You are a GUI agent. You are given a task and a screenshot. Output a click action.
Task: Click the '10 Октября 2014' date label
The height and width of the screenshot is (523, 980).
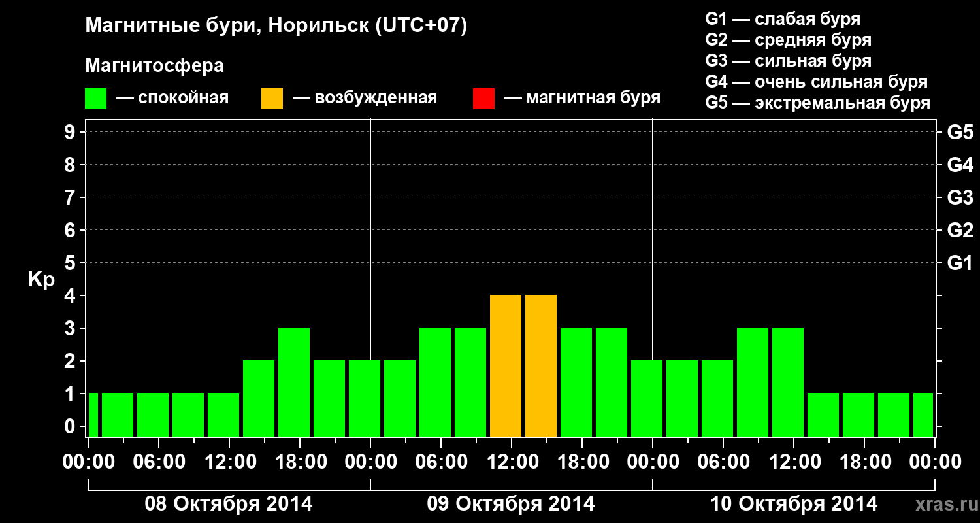794,504
